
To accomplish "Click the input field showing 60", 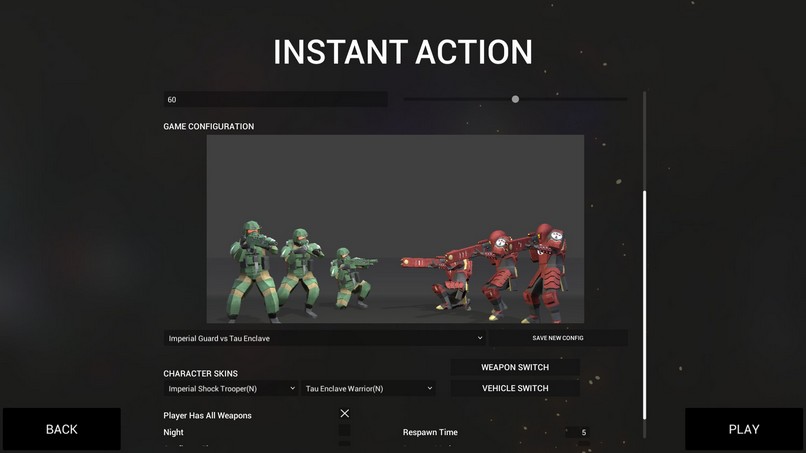I will tap(276, 99).
